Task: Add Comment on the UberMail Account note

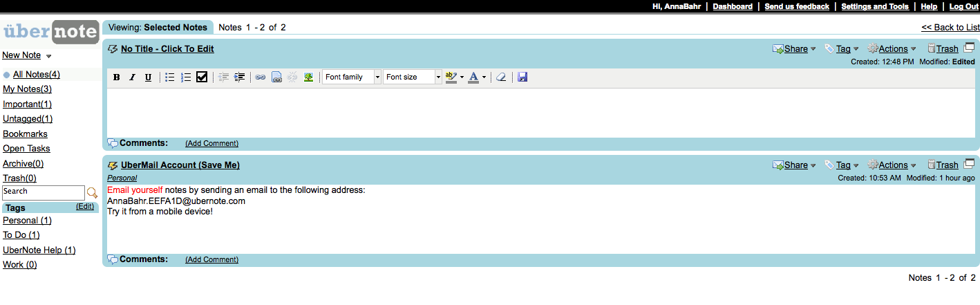Action: (211, 260)
